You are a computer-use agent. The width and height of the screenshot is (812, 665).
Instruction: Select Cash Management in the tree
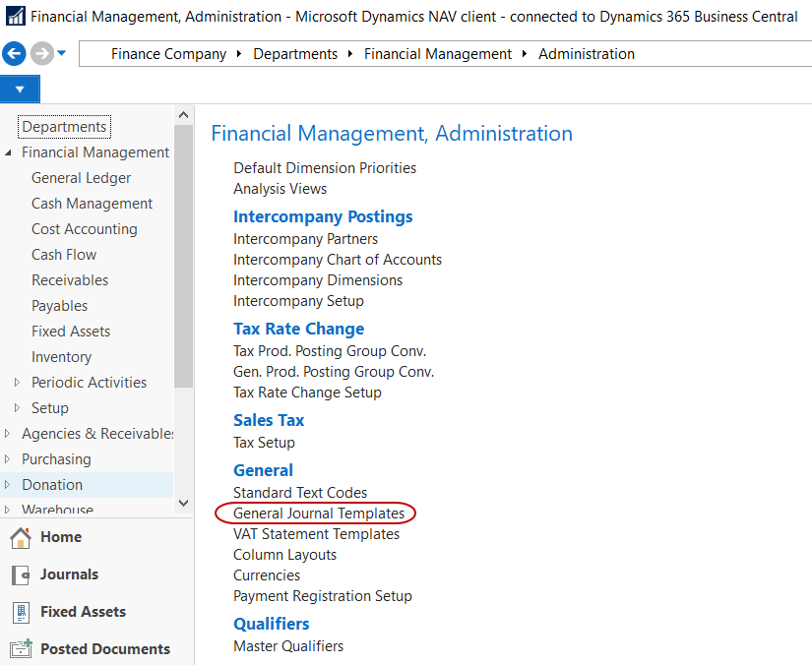click(92, 204)
